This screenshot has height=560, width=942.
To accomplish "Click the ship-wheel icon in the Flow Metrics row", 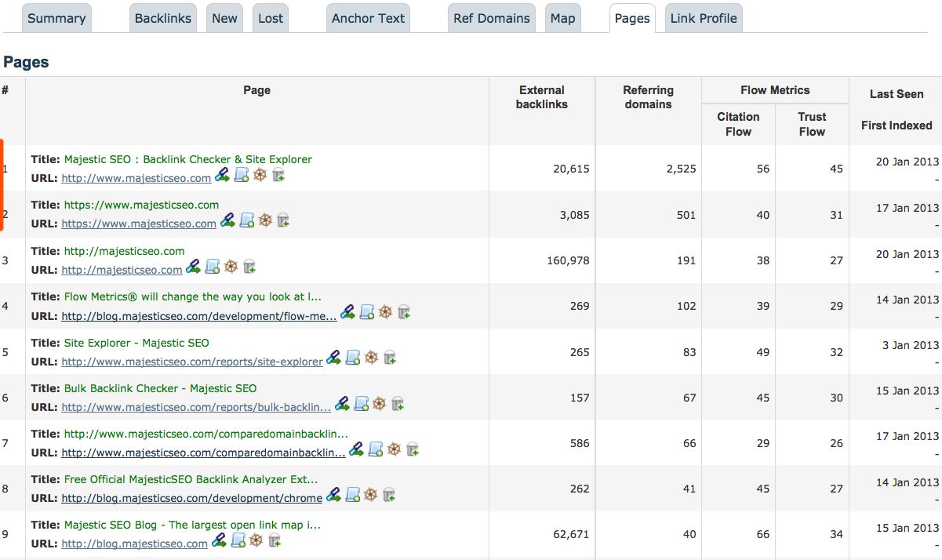I will [385, 311].
